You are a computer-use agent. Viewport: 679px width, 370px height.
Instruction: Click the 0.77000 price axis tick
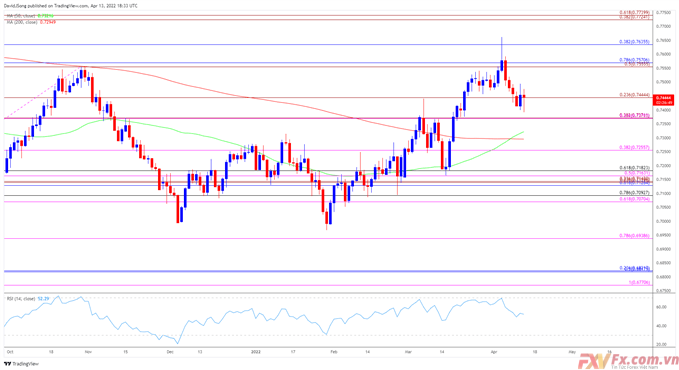[x=663, y=26]
